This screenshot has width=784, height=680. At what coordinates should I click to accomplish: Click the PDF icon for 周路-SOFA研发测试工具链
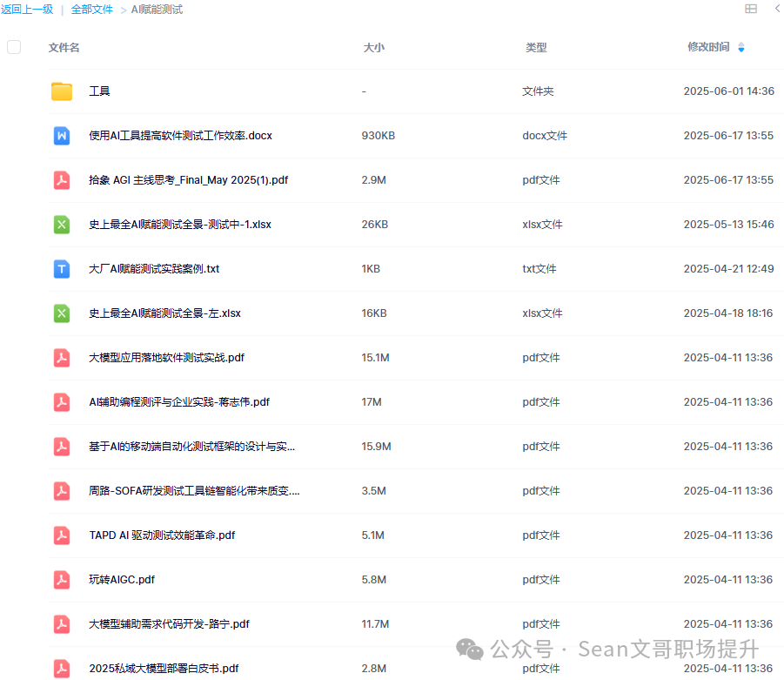(x=62, y=491)
